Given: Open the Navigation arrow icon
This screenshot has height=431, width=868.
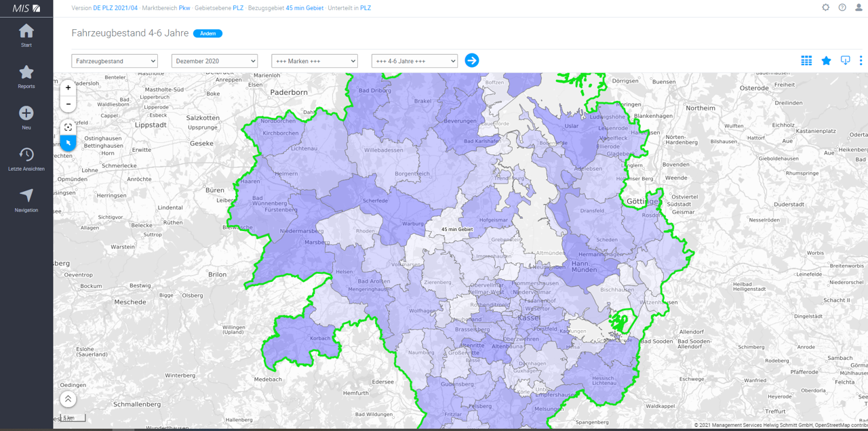Looking at the screenshot, I should point(26,195).
